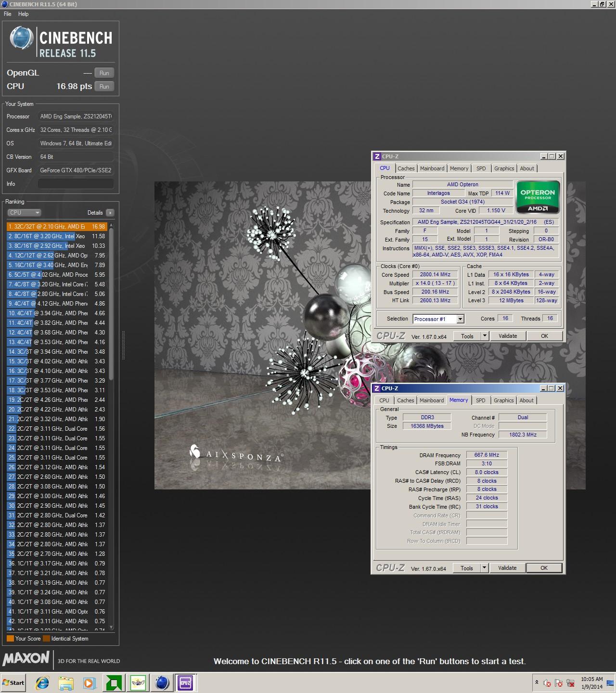The image size is (616, 693).
Task: Open Windows Explorer folder icon in taskbar
Action: 66,683
